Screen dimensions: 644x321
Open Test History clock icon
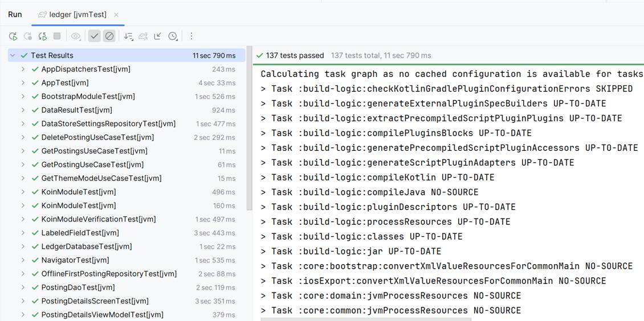point(173,36)
